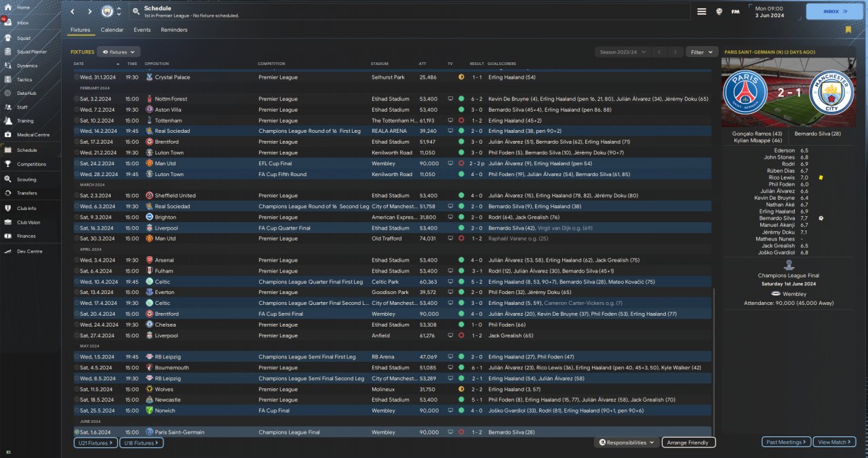
Task: Click the View Match button
Action: coord(834,442)
